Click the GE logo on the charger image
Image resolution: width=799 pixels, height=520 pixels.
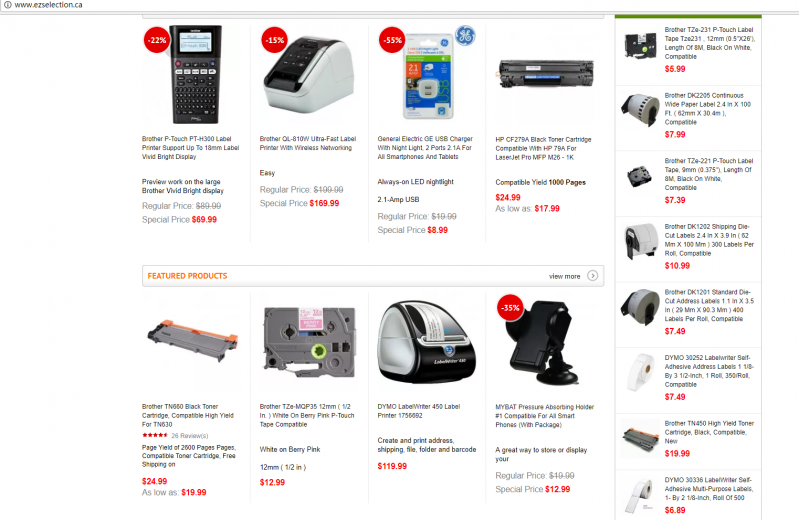[x=465, y=35]
